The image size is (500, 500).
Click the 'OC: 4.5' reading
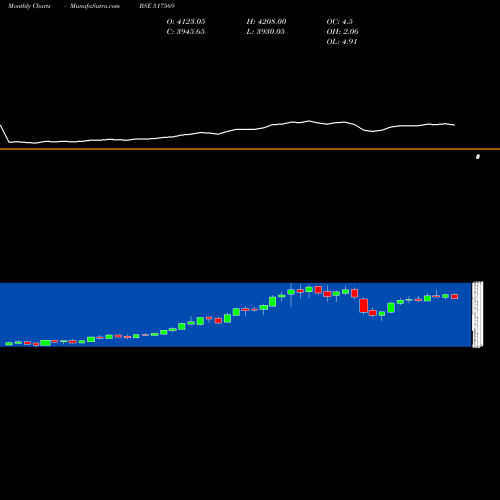tap(340, 22)
